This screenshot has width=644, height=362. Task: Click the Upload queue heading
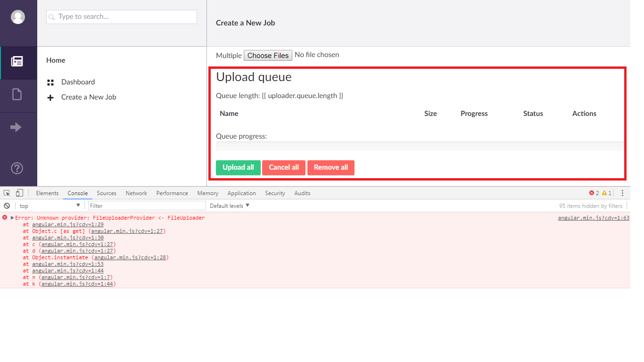[x=254, y=77]
